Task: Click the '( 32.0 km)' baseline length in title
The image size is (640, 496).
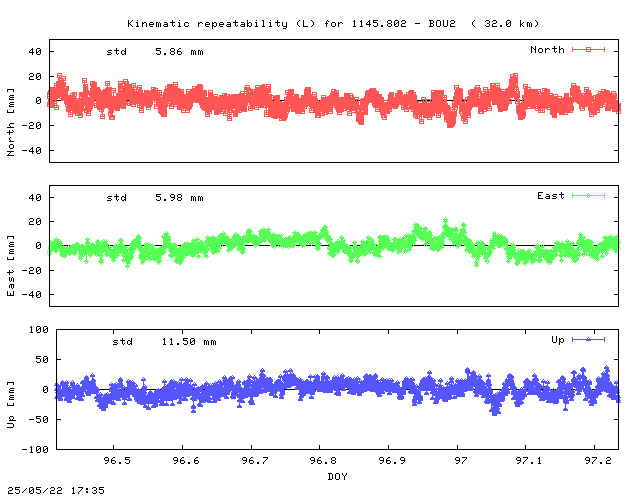Action: click(505, 24)
